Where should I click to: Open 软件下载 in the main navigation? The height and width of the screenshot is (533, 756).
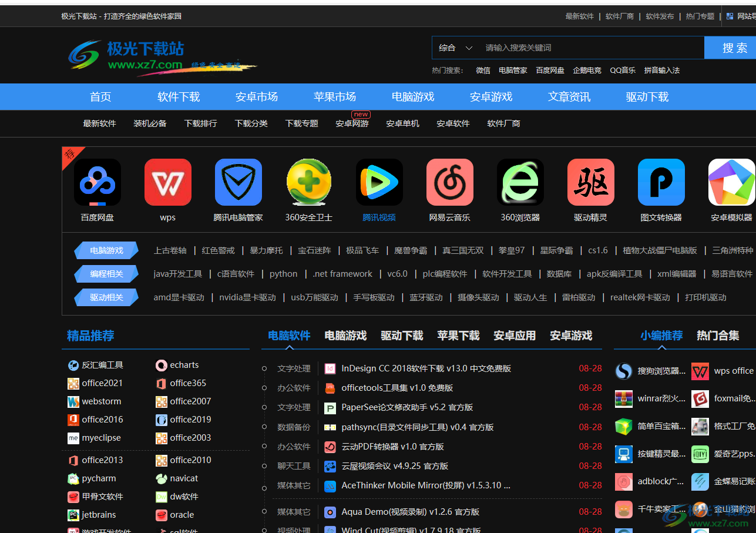179,97
